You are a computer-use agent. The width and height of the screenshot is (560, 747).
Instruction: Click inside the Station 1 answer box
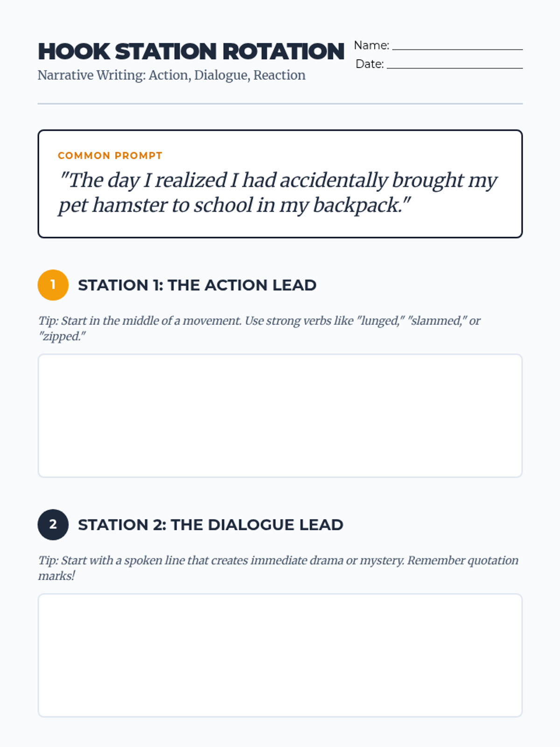(280, 416)
